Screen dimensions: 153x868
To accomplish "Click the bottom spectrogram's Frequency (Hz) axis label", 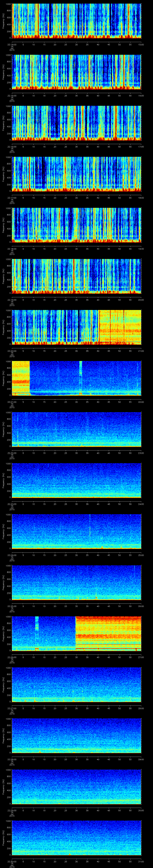I will click(3, 837).
